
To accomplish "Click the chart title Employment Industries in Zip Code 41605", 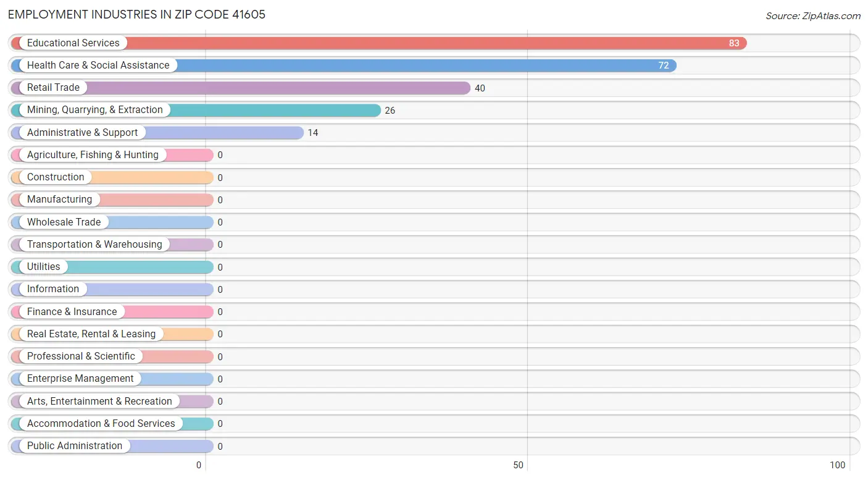I will [136, 15].
